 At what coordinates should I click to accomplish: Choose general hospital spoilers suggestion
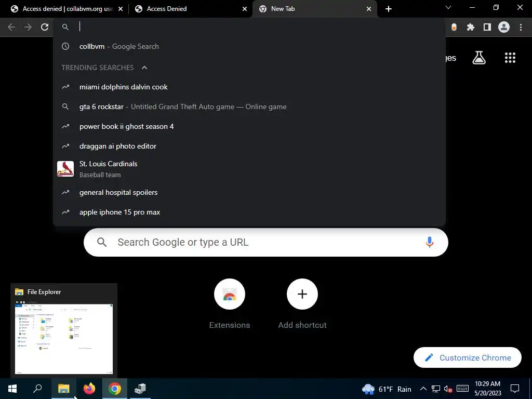(x=249, y=192)
